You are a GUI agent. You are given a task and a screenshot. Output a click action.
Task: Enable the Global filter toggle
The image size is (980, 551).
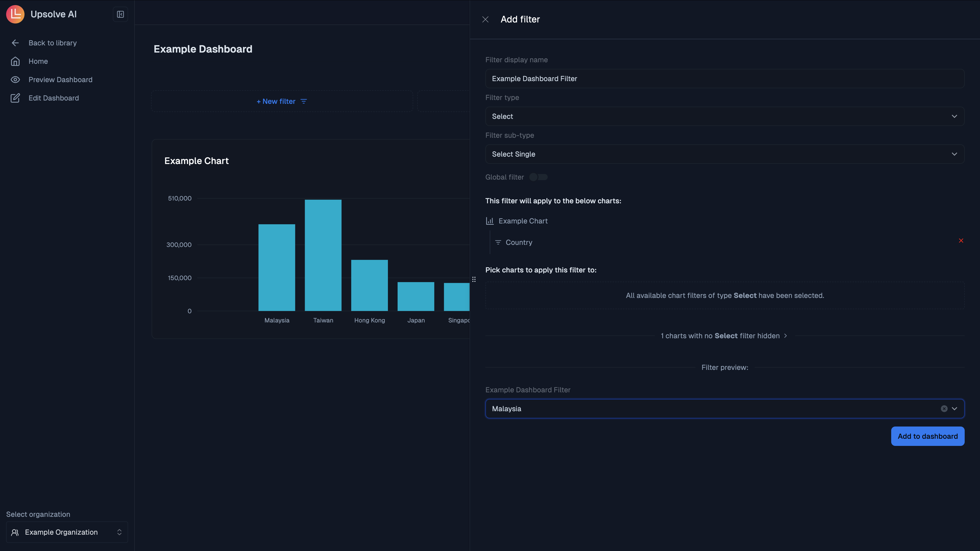pos(538,177)
